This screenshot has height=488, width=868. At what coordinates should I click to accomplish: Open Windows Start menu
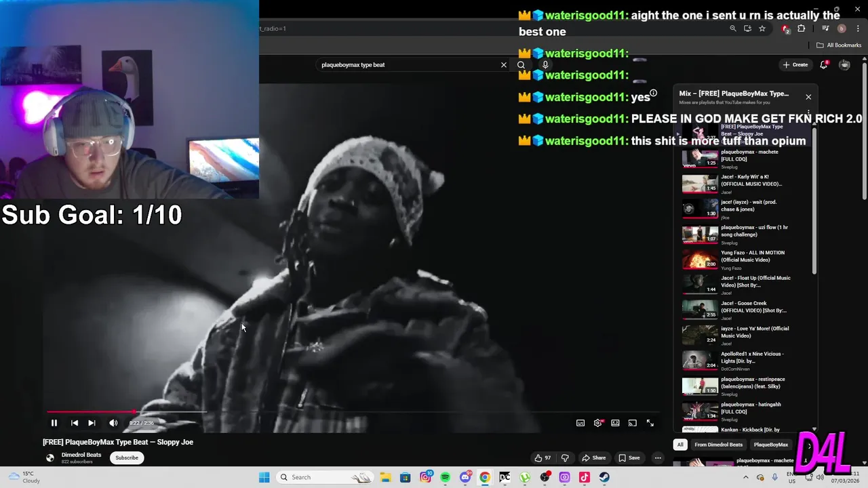[x=264, y=477]
